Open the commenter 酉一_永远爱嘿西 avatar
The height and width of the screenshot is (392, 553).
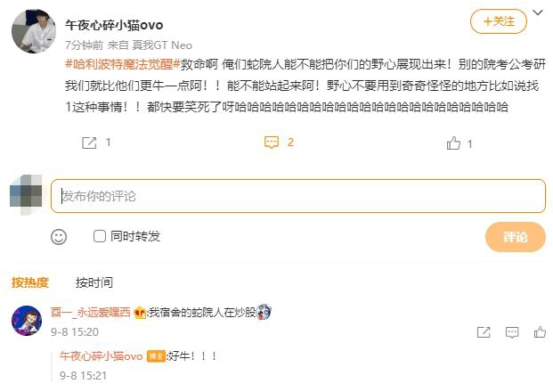pos(27,321)
